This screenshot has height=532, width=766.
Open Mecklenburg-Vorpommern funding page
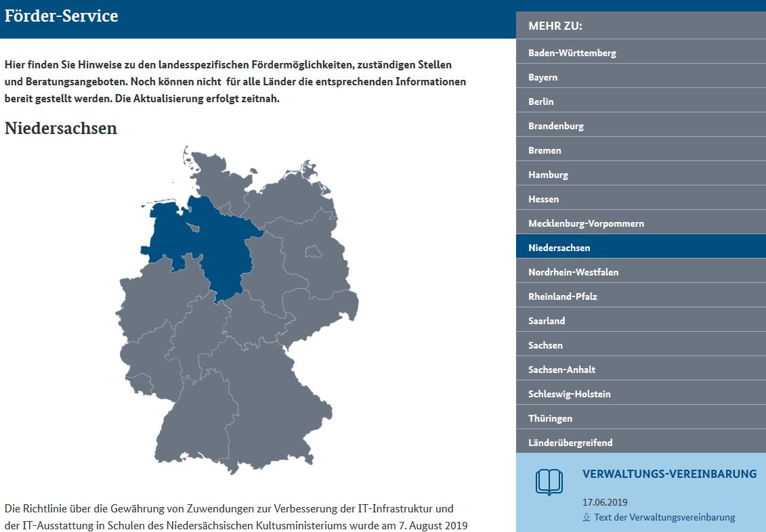tap(587, 222)
